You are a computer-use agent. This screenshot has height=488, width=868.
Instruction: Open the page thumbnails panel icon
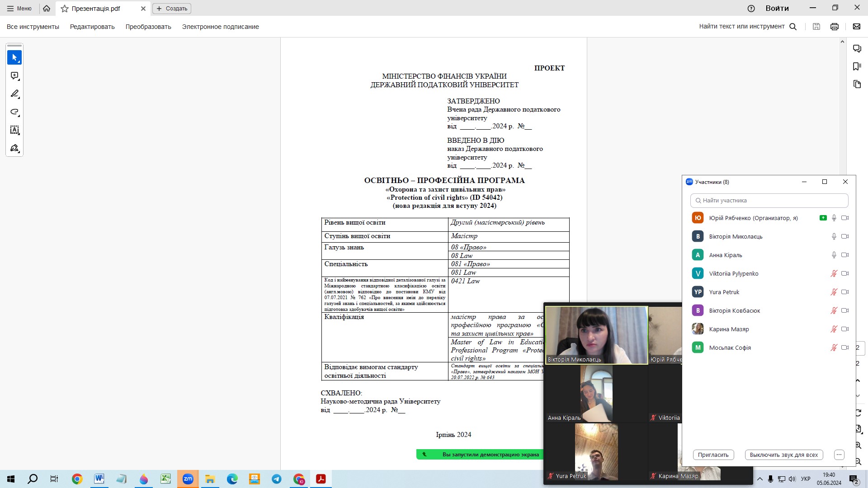[857, 84]
